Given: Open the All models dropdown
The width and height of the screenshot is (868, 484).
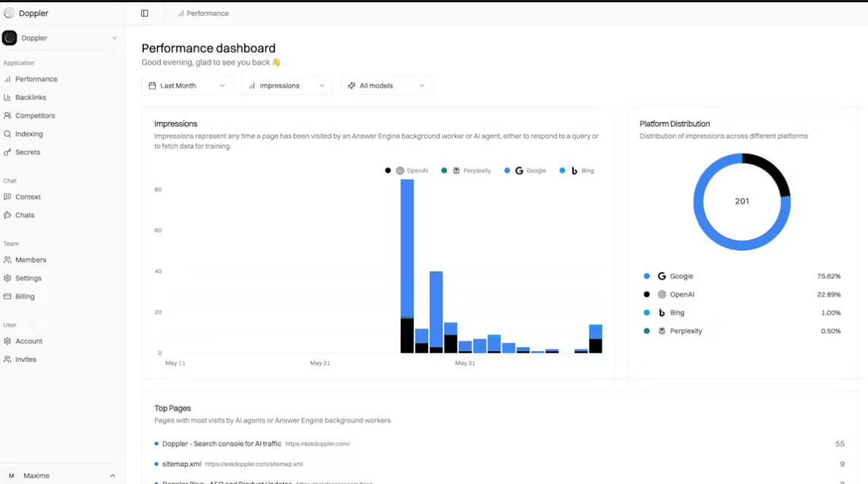Looking at the screenshot, I should pos(386,86).
